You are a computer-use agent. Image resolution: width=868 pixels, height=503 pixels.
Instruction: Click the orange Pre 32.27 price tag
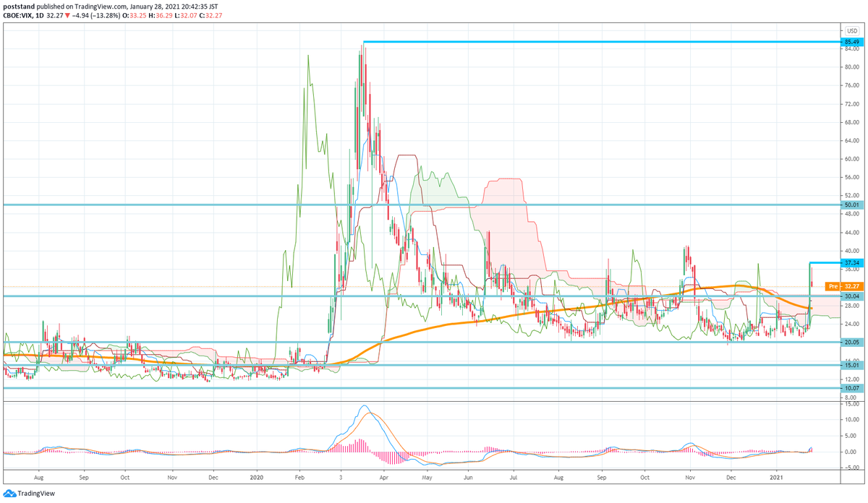tap(843, 286)
